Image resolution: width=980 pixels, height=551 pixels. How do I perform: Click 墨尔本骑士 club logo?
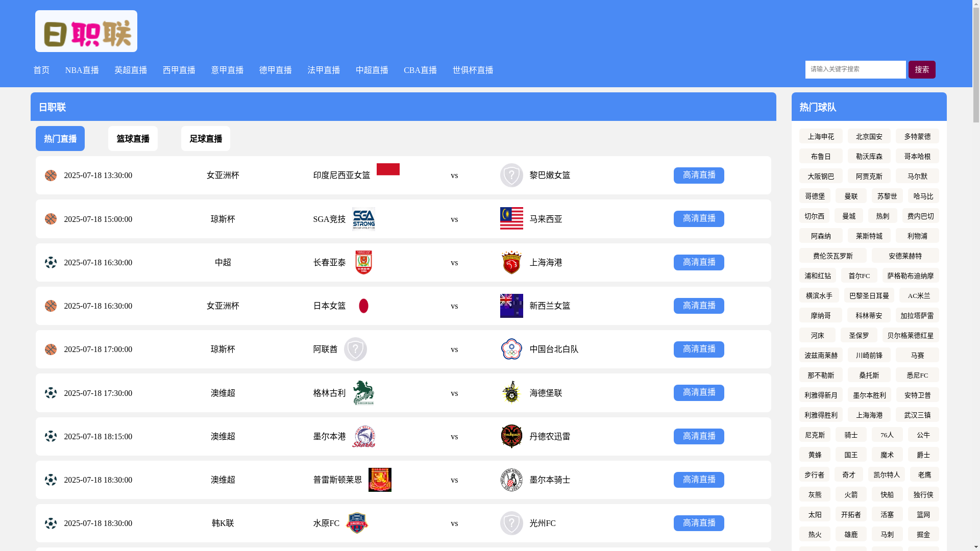511,480
